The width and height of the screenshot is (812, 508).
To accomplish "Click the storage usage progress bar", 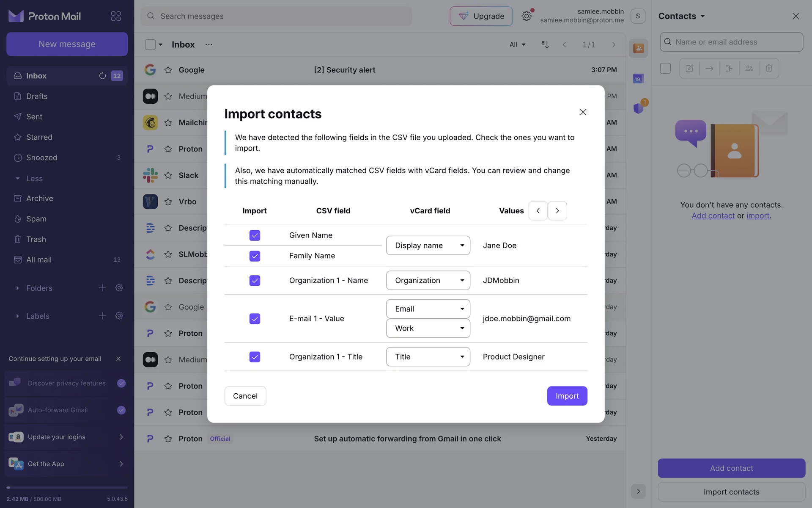I will coord(67,488).
